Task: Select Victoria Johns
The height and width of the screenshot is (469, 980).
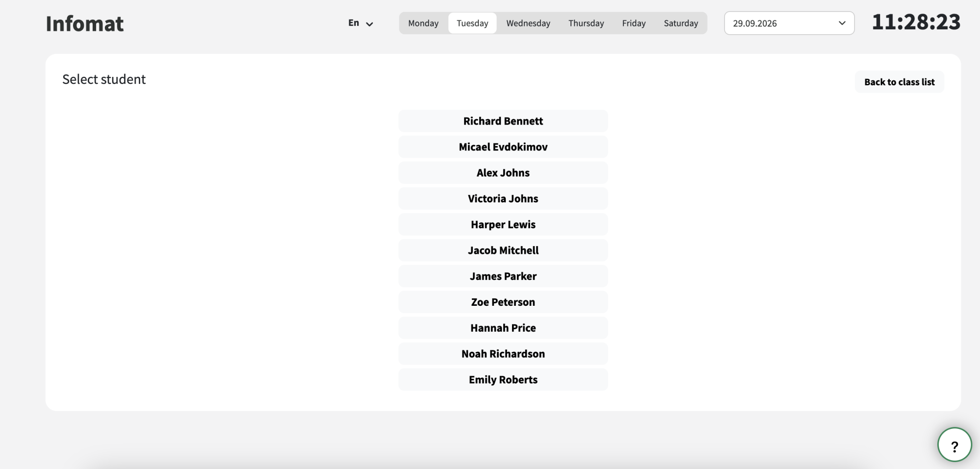Action: [503, 198]
